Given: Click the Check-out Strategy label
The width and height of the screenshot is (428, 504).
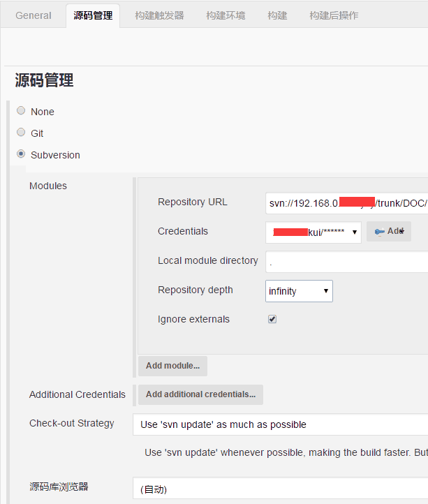Looking at the screenshot, I should (x=72, y=423).
